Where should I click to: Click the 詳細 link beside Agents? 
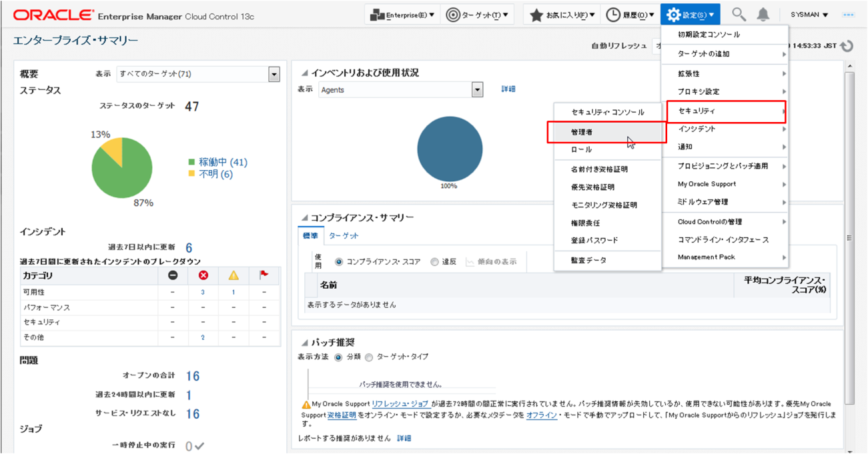pos(508,89)
